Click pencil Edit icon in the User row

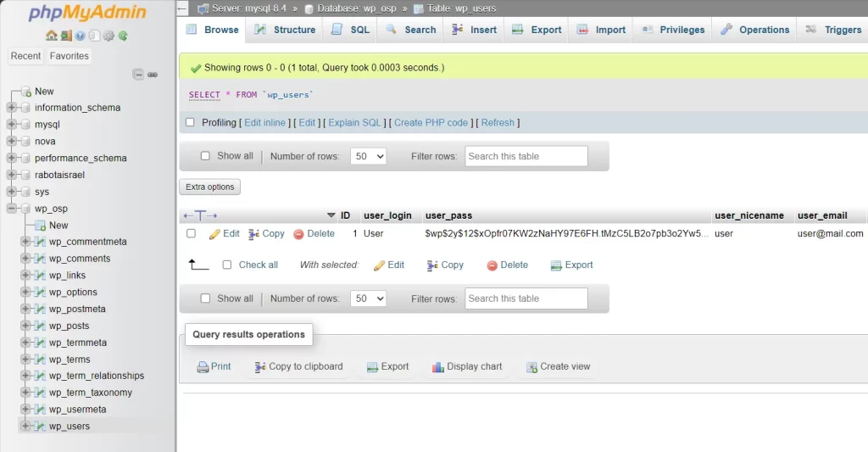tap(214, 234)
